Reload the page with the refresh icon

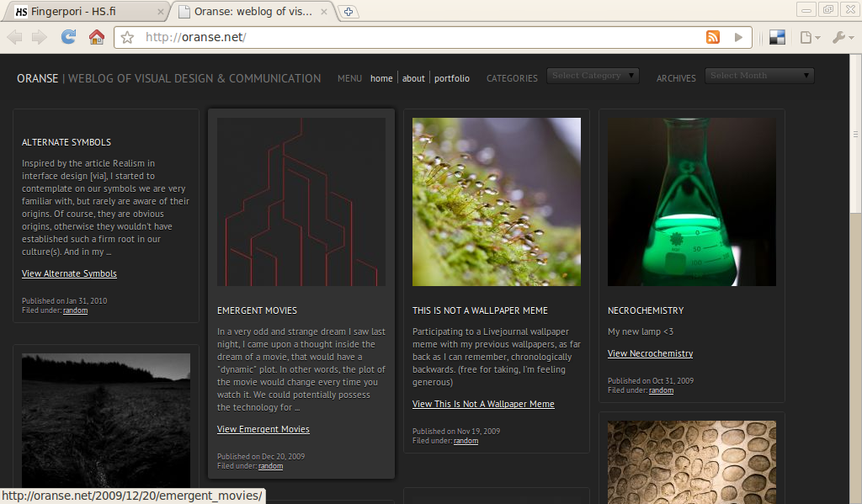click(68, 37)
